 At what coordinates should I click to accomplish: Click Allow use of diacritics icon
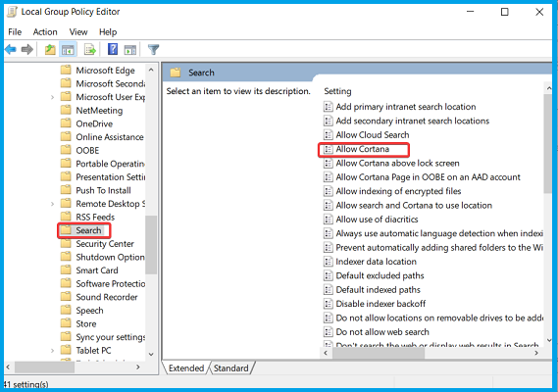point(329,220)
